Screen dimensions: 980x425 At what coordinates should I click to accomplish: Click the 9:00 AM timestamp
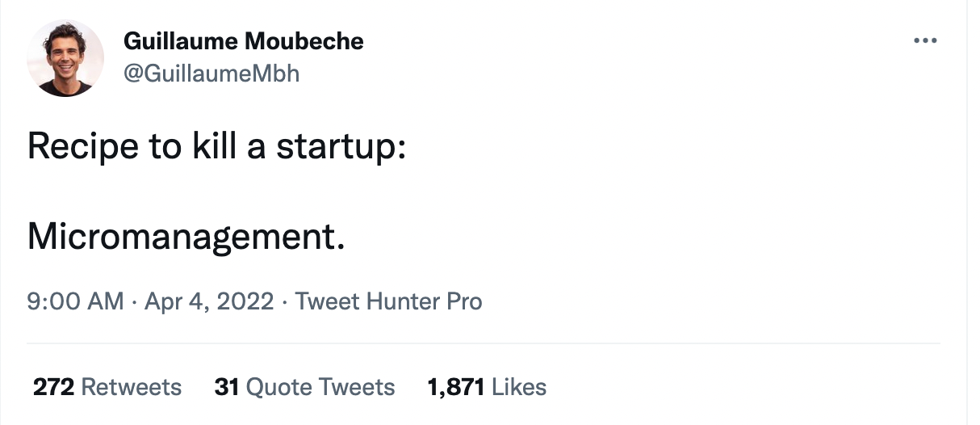[76, 302]
